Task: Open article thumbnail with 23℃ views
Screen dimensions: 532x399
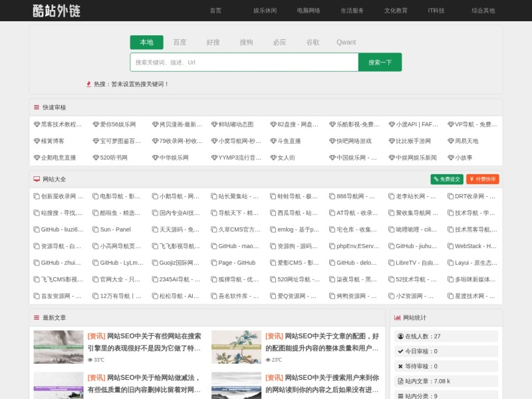Action: coord(236,346)
